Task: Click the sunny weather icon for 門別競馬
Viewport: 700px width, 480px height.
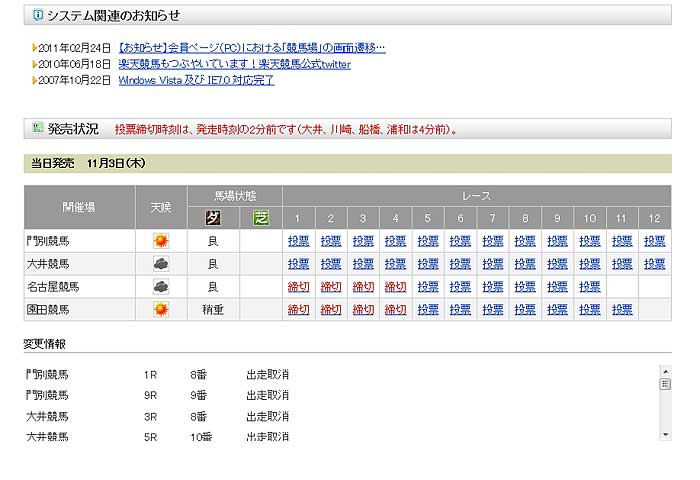Action: [160, 241]
